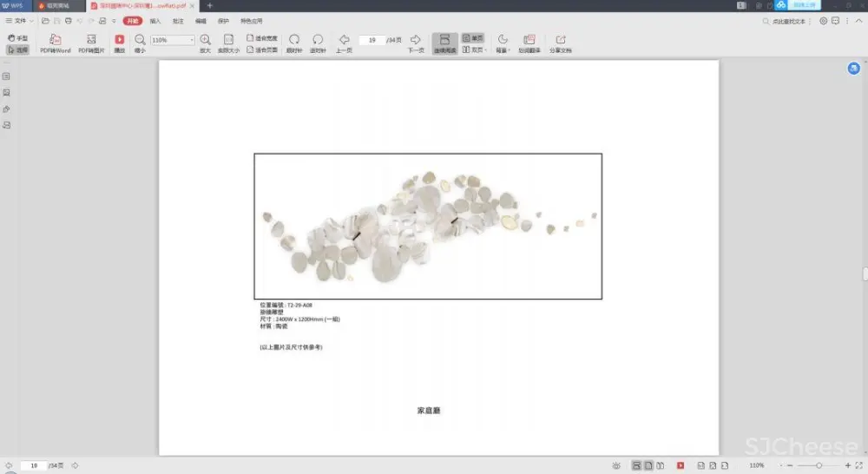Open the thumbnails panel icon in left sidebar
868x474 pixels.
(7, 93)
